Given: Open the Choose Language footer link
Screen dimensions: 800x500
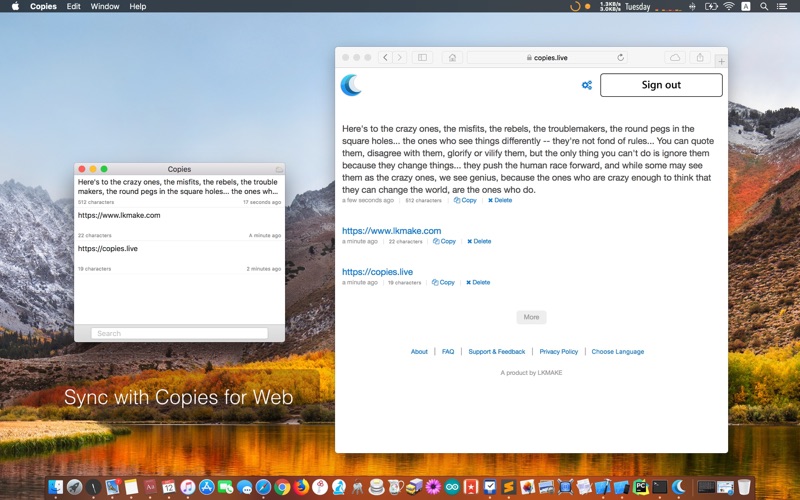Looking at the screenshot, I should [x=617, y=352].
